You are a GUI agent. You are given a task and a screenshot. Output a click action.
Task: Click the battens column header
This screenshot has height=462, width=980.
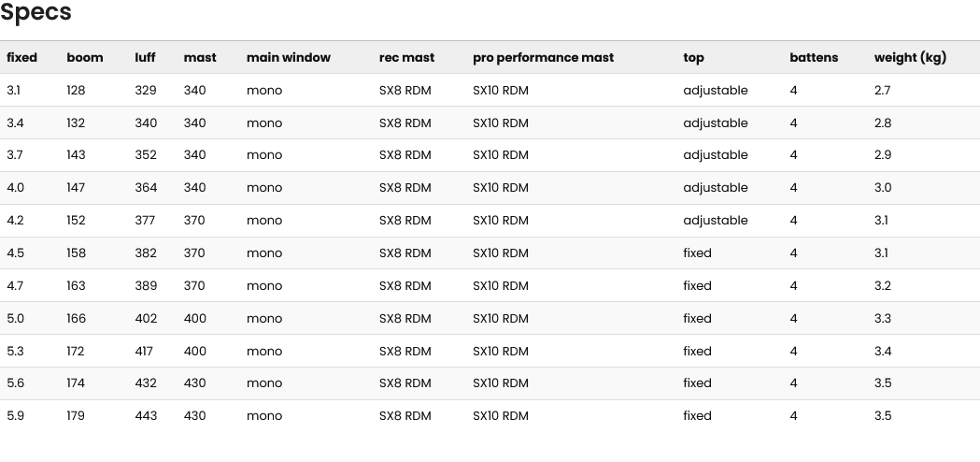814,58
